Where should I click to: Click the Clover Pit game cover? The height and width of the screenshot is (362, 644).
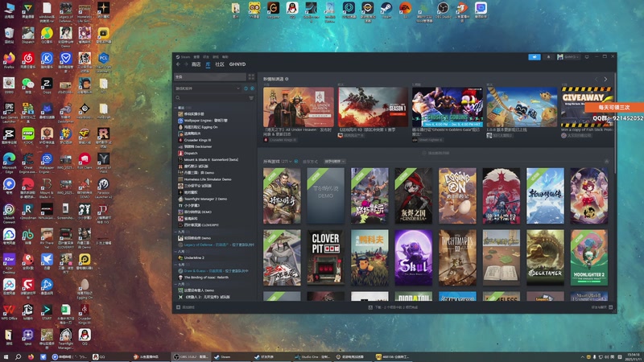325,257
